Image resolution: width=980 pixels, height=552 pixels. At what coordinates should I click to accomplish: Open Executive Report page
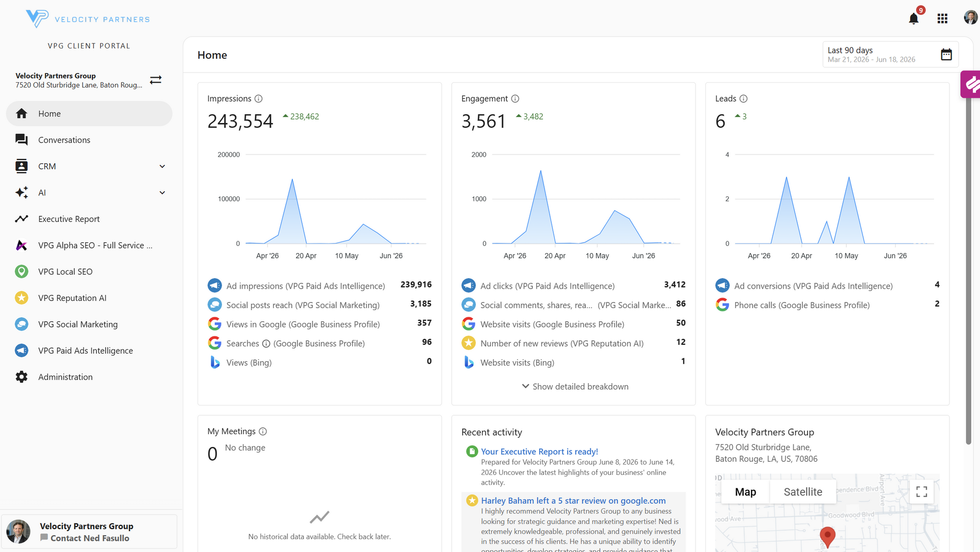pyautogui.click(x=89, y=219)
